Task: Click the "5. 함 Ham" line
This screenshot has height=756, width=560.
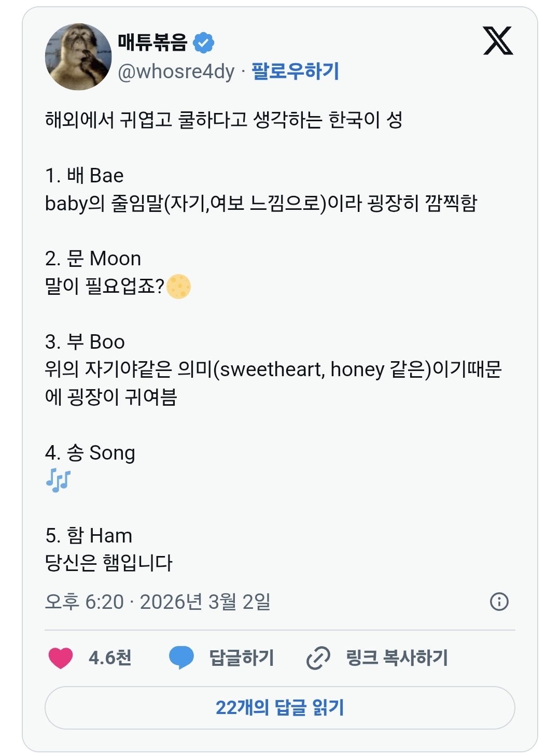Action: [89, 535]
